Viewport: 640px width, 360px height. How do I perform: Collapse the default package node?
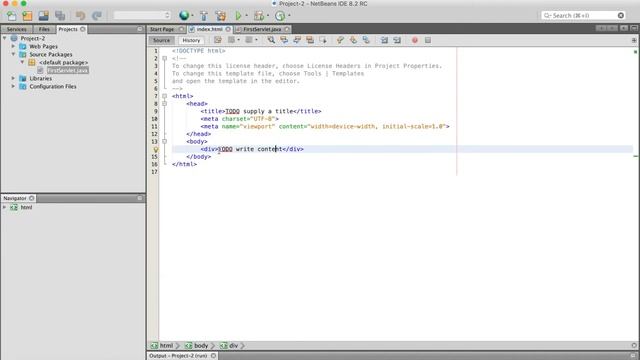(22, 62)
